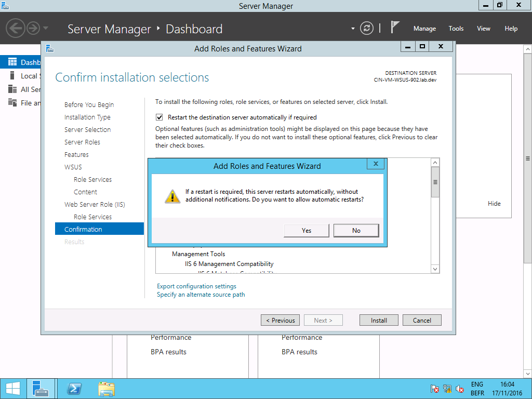
Task: Click the selections list scrollbar thumb
Action: tap(435, 182)
